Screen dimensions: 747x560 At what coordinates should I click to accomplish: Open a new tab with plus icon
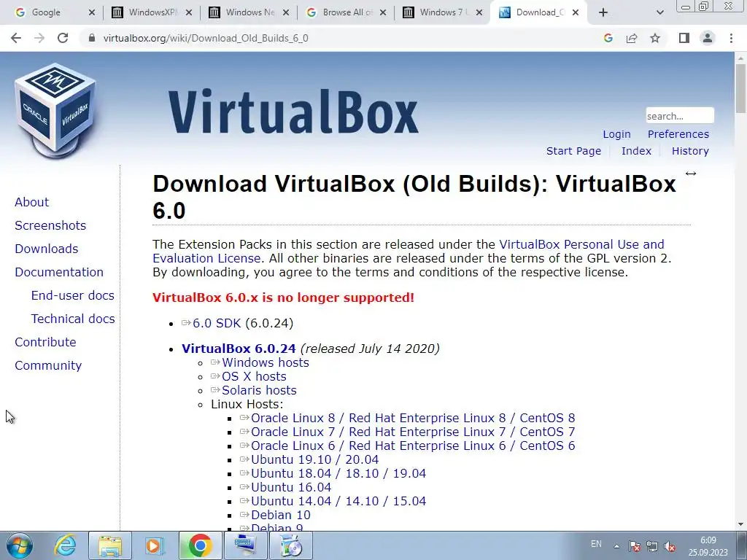coord(603,12)
